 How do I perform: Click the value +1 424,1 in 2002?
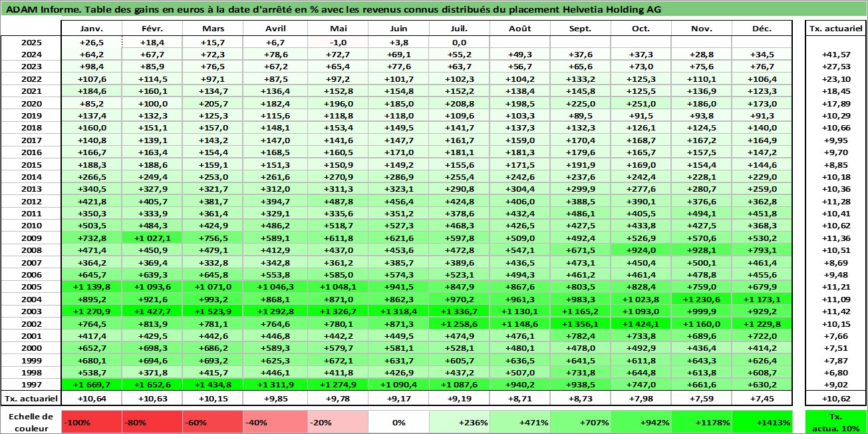640,323
